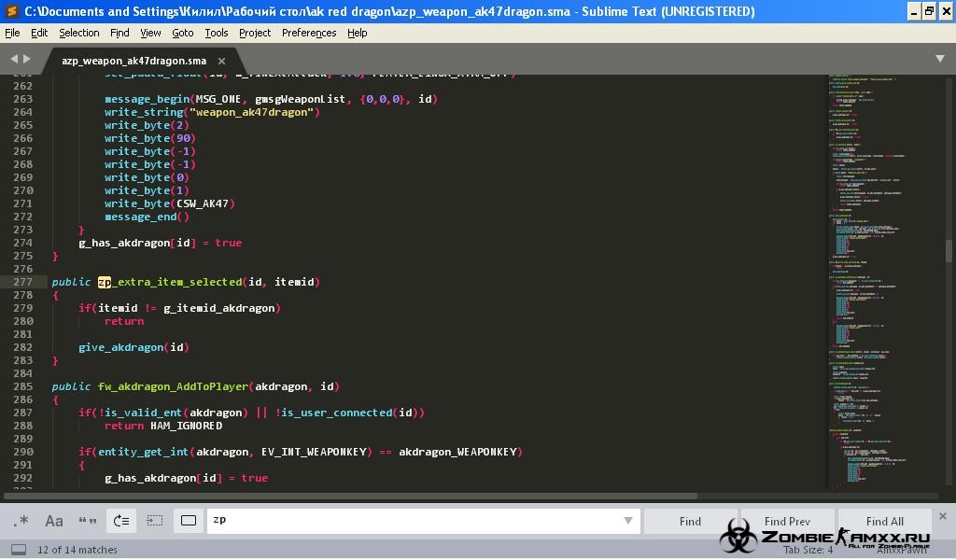Click 'write_byte(90)' on line 266

coord(150,138)
